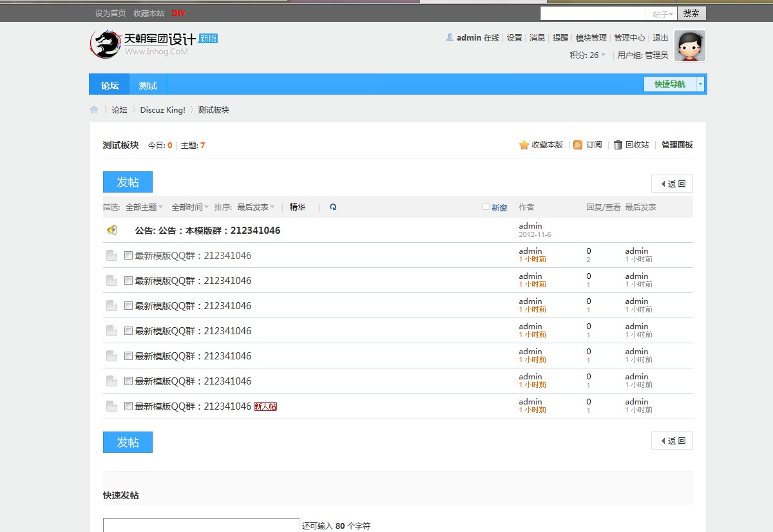Click the home icon in breadcrumb
The image size is (773, 532).
tap(94, 110)
